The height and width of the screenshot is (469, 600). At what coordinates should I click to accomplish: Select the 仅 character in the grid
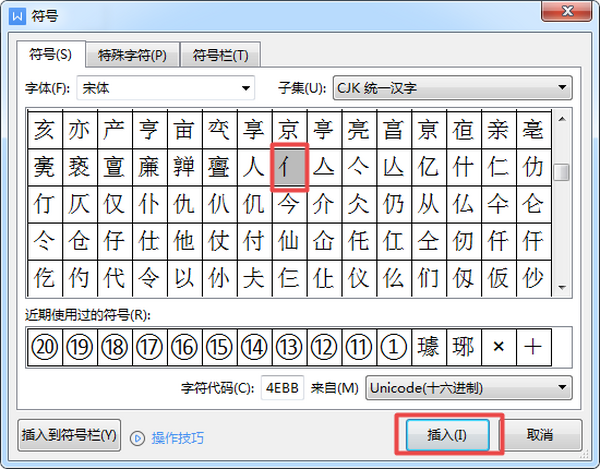tap(114, 204)
